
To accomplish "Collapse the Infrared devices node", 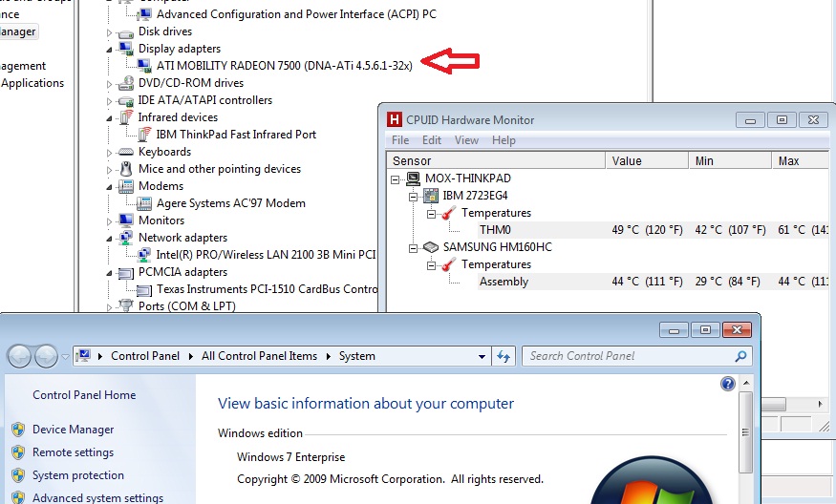I will (109, 118).
